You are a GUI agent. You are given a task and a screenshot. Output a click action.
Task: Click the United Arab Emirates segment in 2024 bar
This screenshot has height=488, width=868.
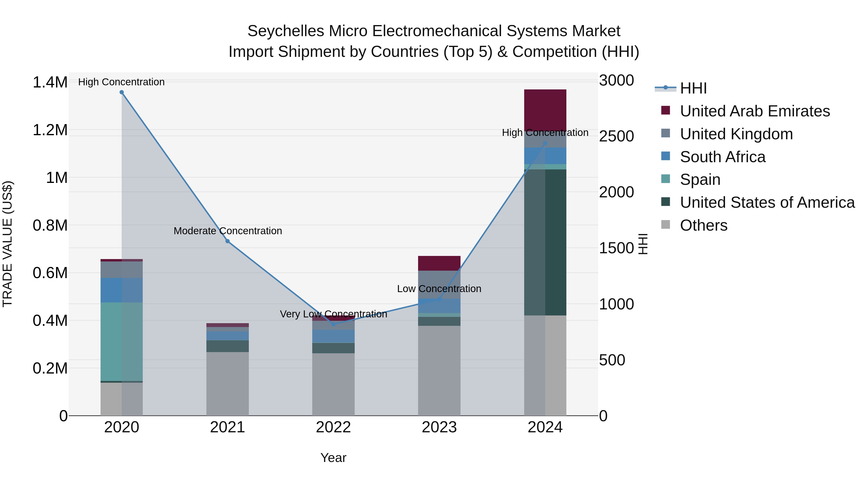coord(545,110)
